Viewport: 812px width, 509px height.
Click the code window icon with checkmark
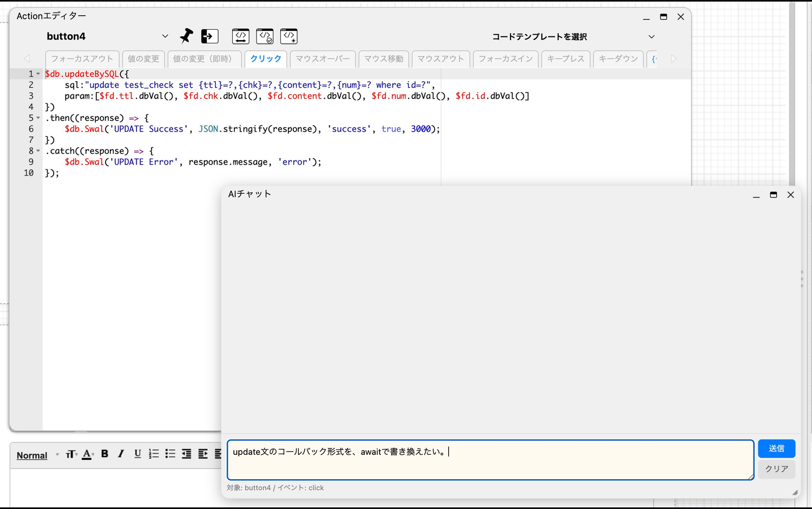click(x=265, y=36)
